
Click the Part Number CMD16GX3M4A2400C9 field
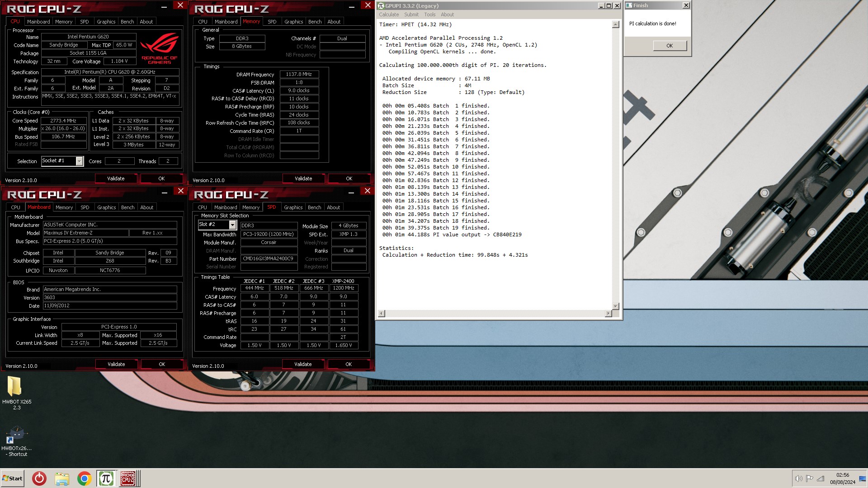point(269,259)
